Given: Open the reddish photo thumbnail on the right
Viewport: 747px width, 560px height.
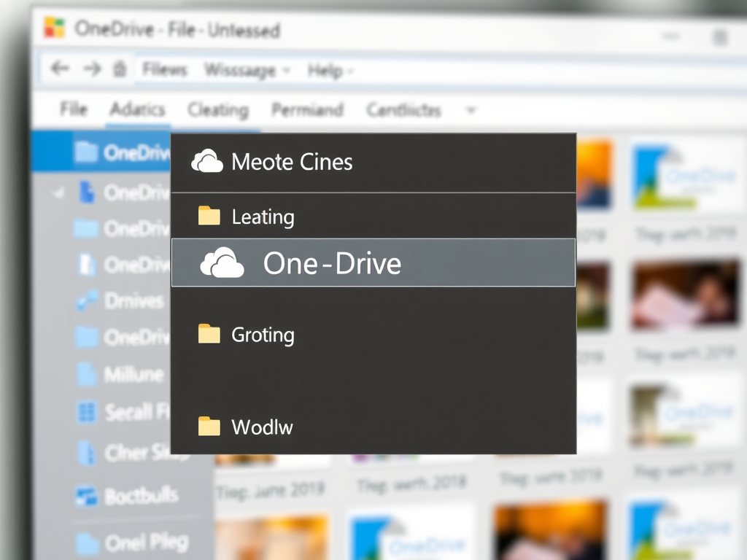Looking at the screenshot, I should 686,295.
